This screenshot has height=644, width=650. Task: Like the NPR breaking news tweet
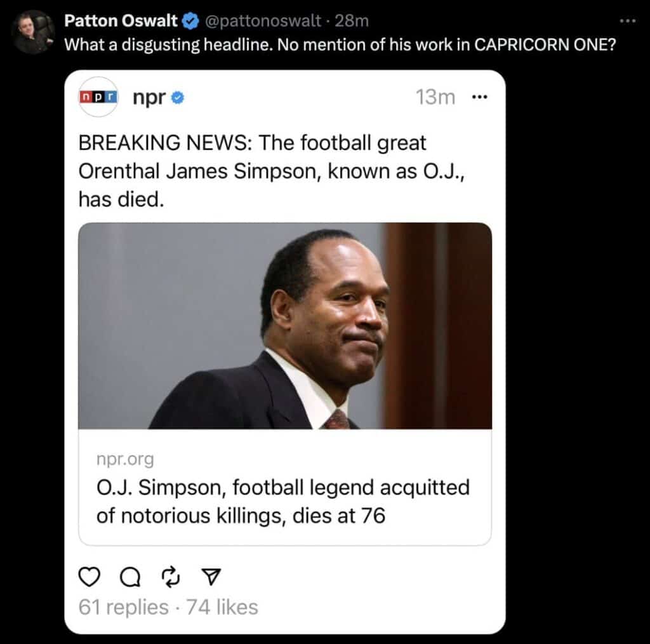(x=90, y=577)
